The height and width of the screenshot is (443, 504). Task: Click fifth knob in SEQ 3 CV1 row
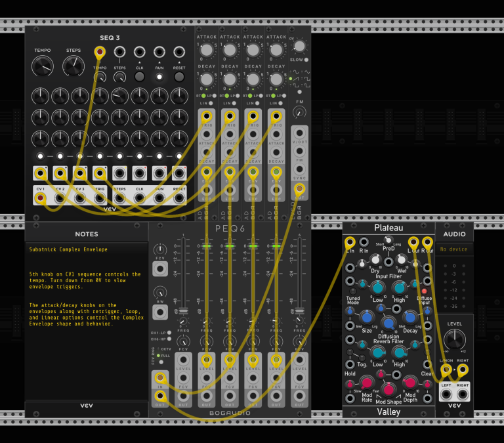tap(119, 96)
